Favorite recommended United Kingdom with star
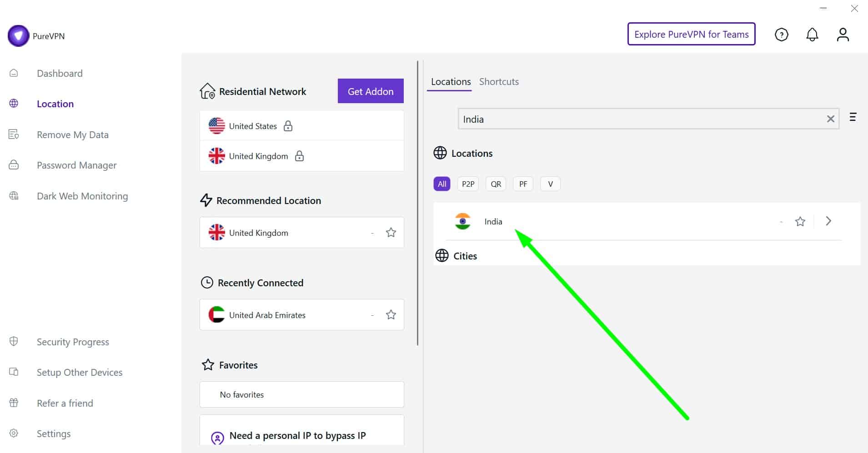 [391, 233]
